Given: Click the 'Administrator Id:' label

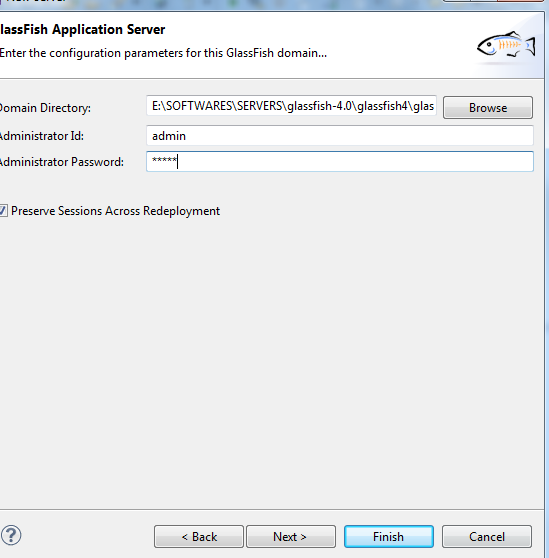Looking at the screenshot, I should point(42,136).
